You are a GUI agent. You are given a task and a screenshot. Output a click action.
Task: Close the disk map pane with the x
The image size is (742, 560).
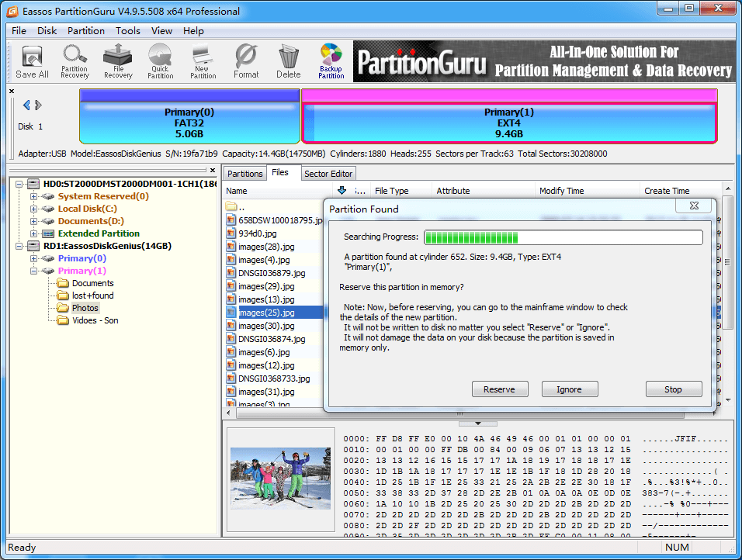pos(12,91)
